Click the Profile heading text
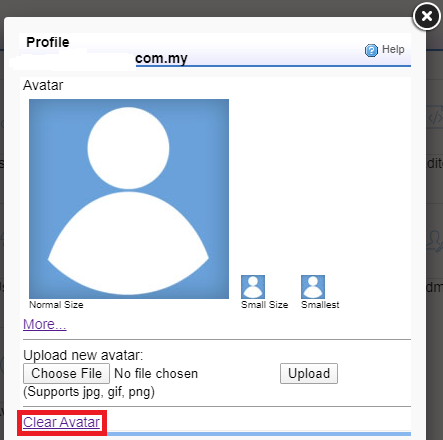 tap(48, 42)
